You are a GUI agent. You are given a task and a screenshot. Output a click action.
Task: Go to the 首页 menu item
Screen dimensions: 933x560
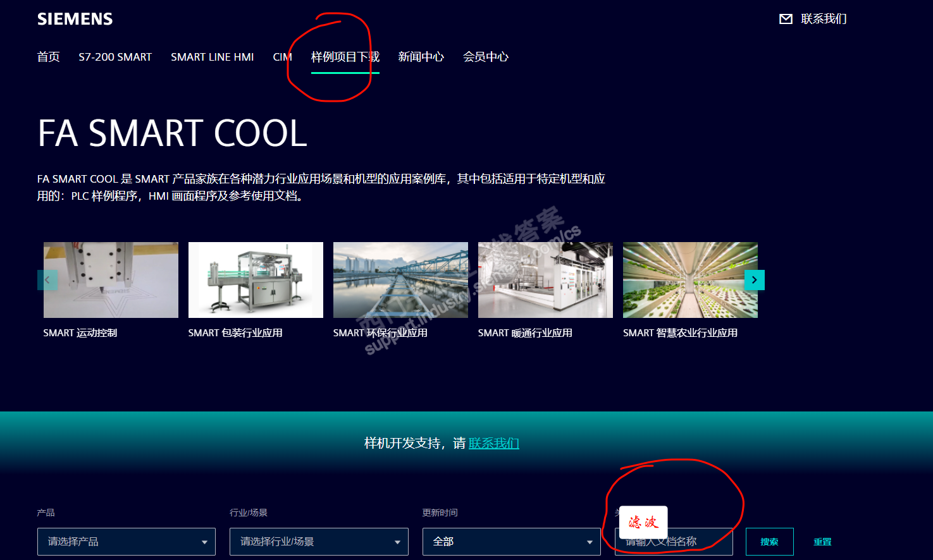[x=49, y=57]
